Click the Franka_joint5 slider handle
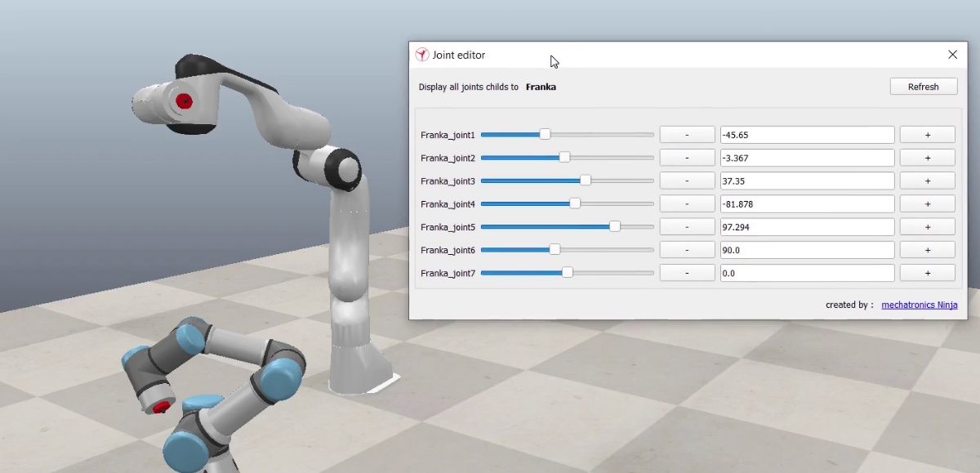Screen dimensions: 980x473 [615, 227]
